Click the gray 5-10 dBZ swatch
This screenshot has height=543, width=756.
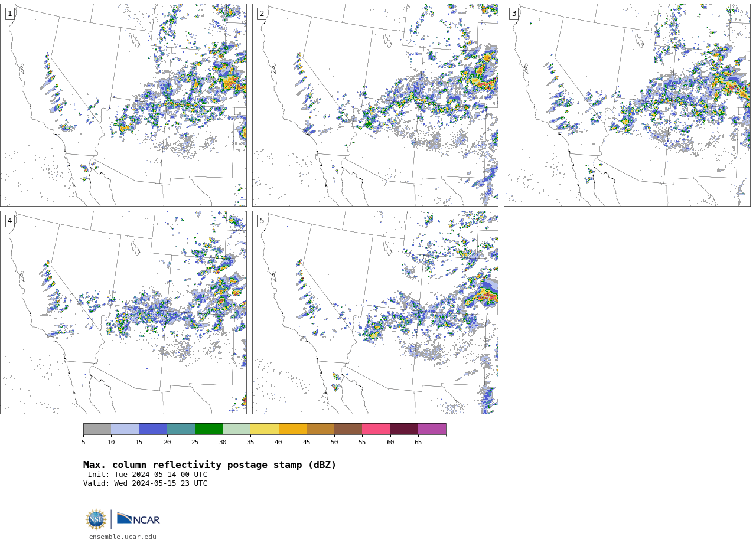pyautogui.click(x=97, y=429)
